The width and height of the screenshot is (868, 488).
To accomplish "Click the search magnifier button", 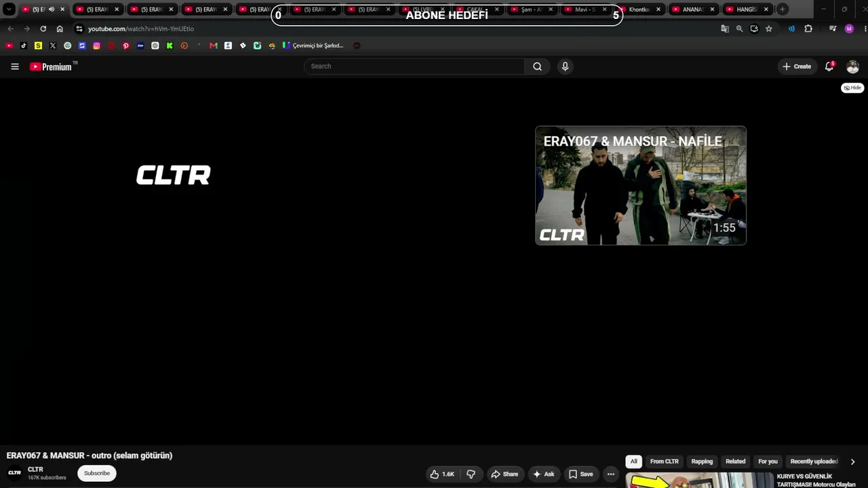I will click(537, 66).
